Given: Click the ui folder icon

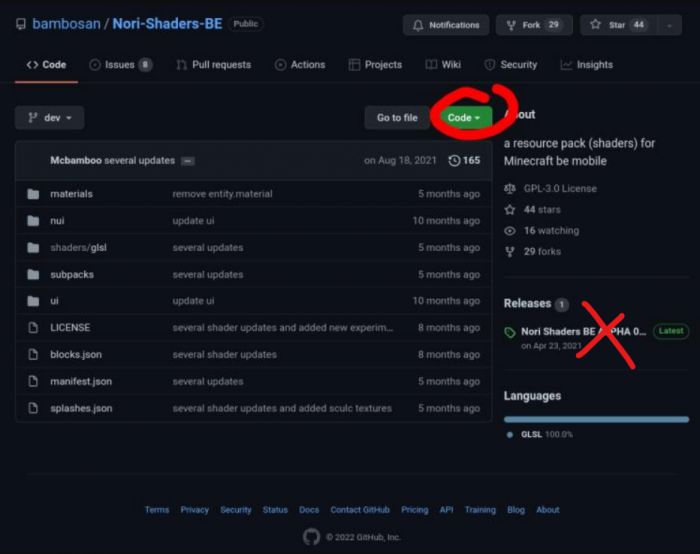Looking at the screenshot, I should coord(33,301).
